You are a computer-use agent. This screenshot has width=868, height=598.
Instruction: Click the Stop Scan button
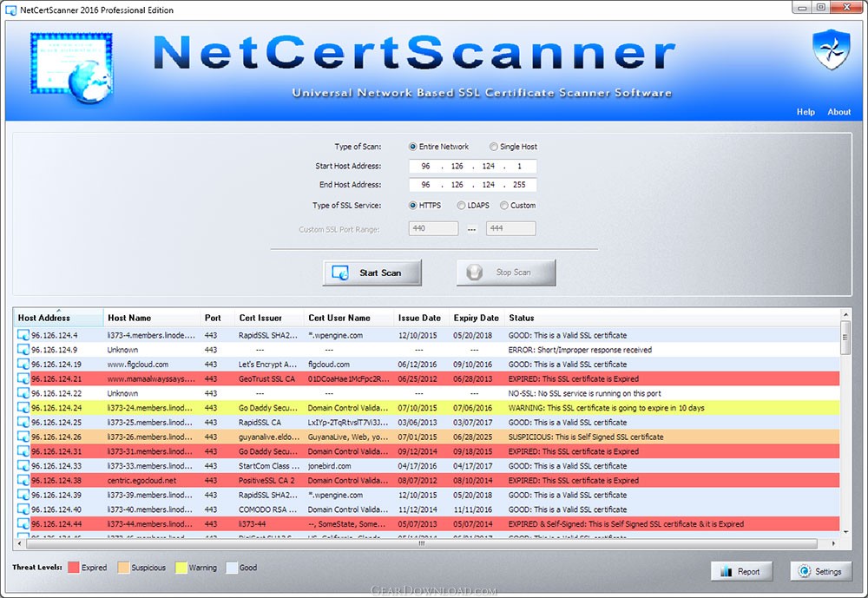coord(506,273)
